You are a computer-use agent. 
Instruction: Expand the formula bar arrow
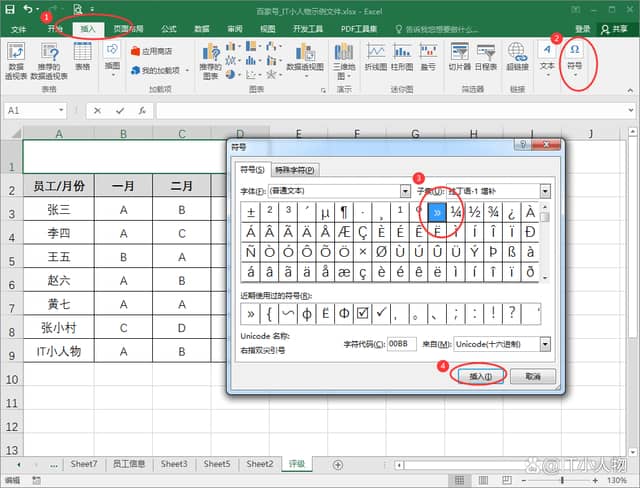tap(631, 110)
